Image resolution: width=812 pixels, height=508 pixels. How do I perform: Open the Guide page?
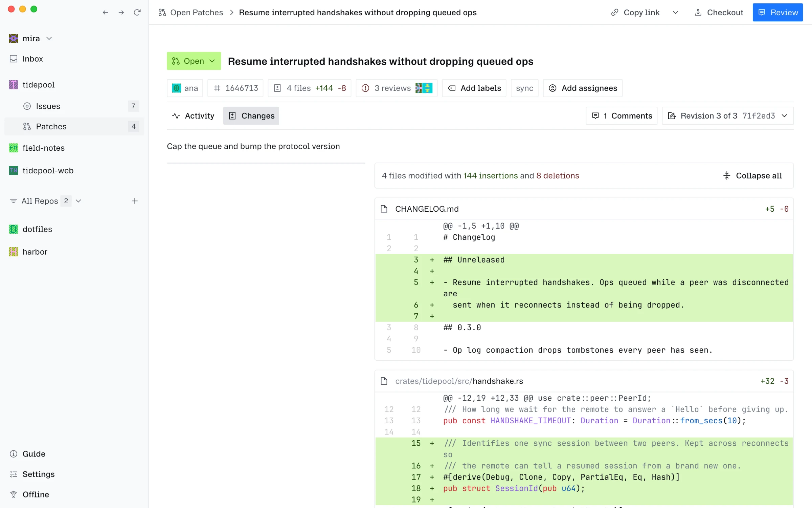74,454
